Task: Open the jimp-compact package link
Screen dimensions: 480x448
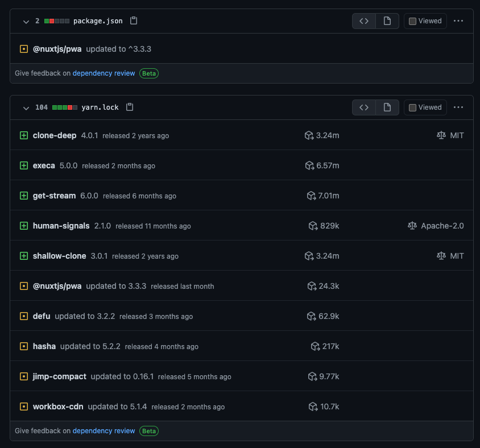Action: pos(59,376)
